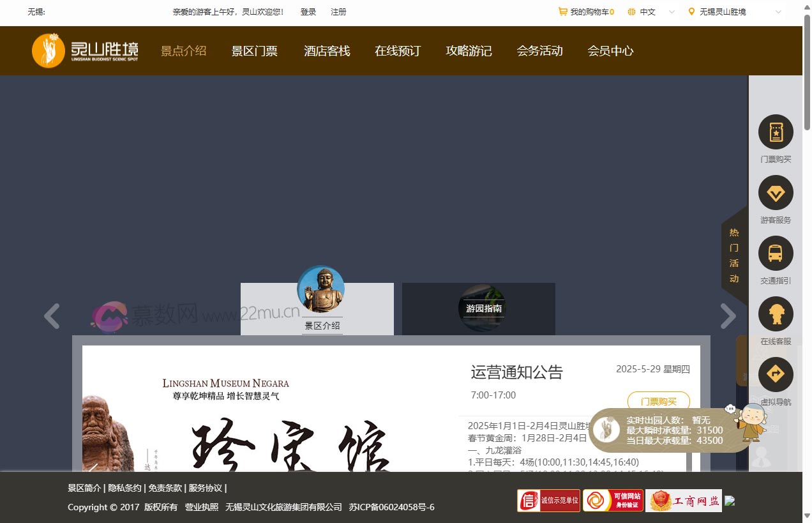The width and height of the screenshot is (812, 523).
Task: Click the left arrow carousel control
Action: pos(52,316)
